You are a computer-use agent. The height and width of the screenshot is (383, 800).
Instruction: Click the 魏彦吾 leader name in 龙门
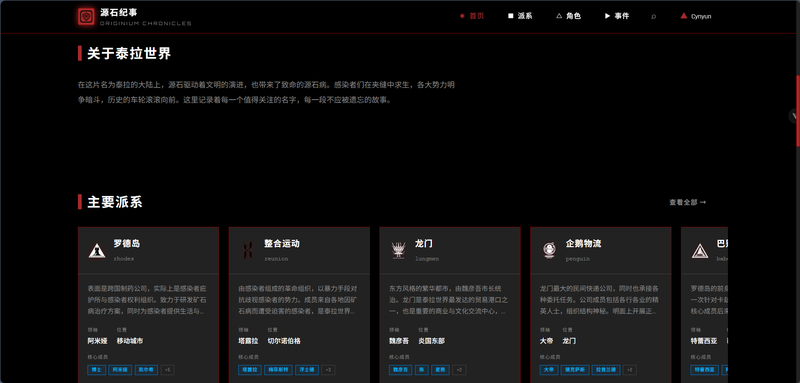click(x=399, y=341)
